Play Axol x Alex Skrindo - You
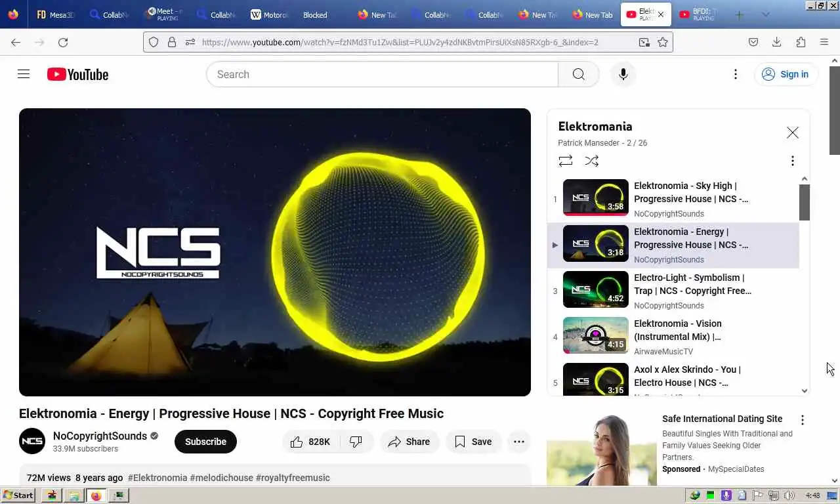The width and height of the screenshot is (840, 504). click(x=673, y=379)
